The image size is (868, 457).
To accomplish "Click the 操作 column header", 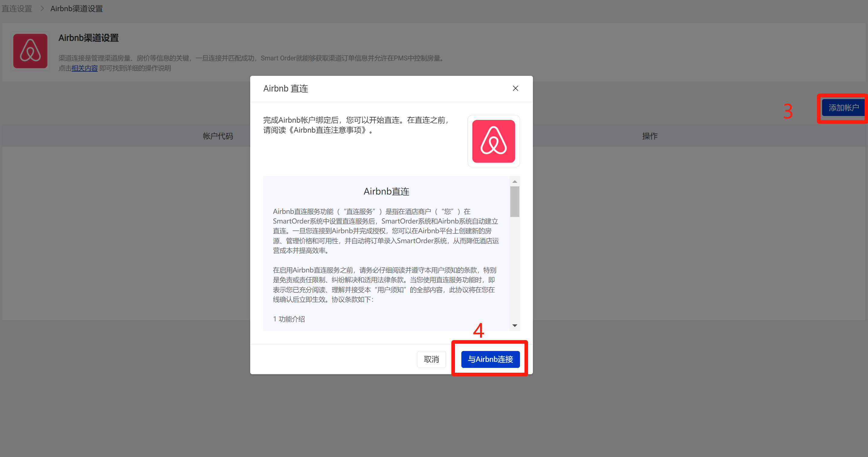I will [650, 136].
